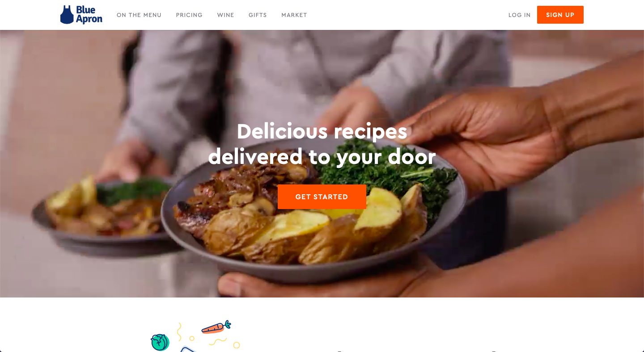Click the Blue Apron logo
644x352 pixels.
click(81, 15)
